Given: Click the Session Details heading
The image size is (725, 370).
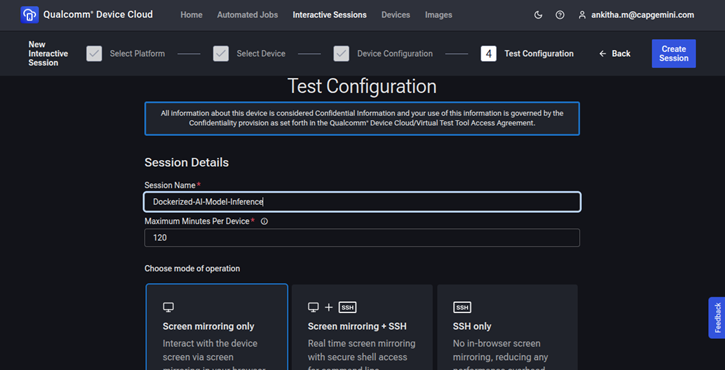Looking at the screenshot, I should tap(186, 162).
